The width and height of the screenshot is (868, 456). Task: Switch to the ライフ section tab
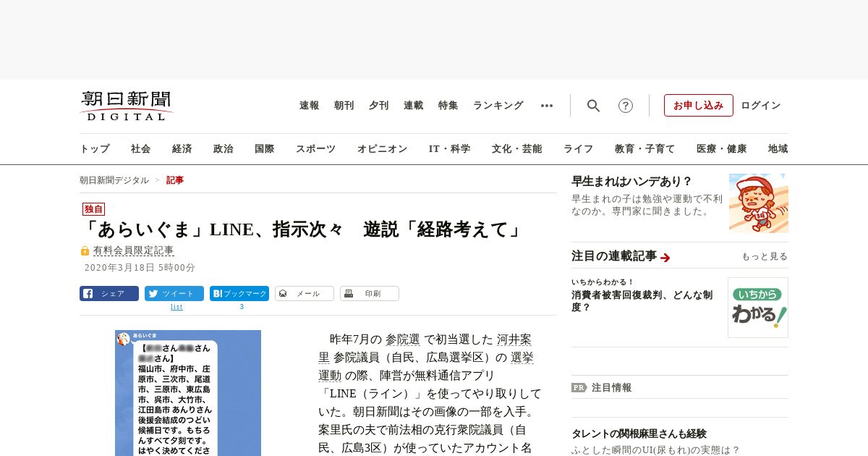point(579,149)
